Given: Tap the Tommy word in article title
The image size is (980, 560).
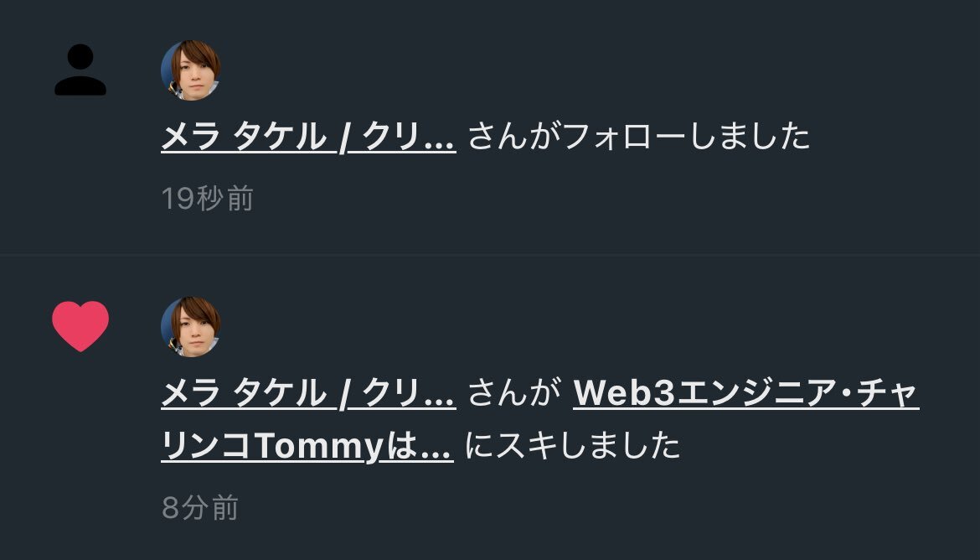Looking at the screenshot, I should pyautogui.click(x=319, y=447).
